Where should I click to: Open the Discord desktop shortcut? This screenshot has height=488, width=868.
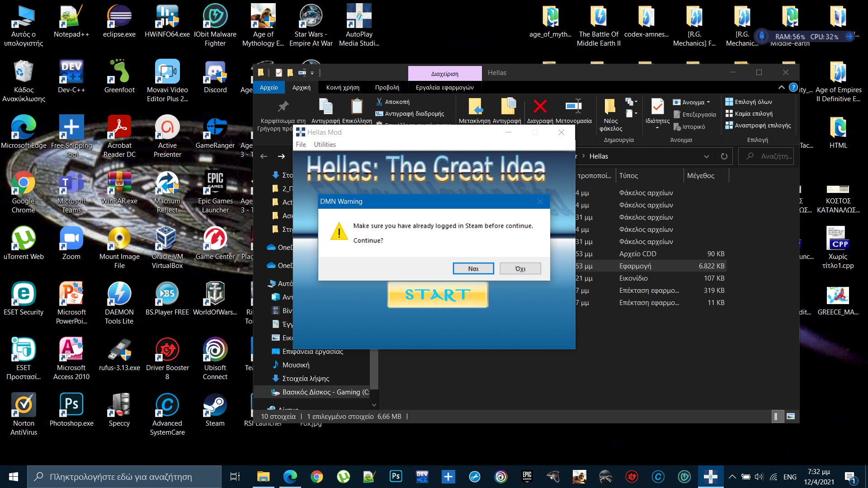click(x=215, y=77)
